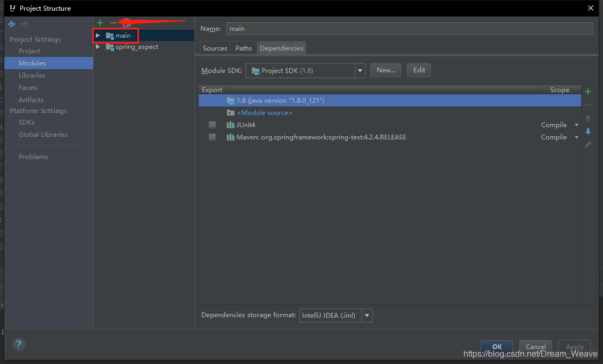The width and height of the screenshot is (603, 364).
Task: Open Global Libraries in the sidebar
Action: pos(43,135)
